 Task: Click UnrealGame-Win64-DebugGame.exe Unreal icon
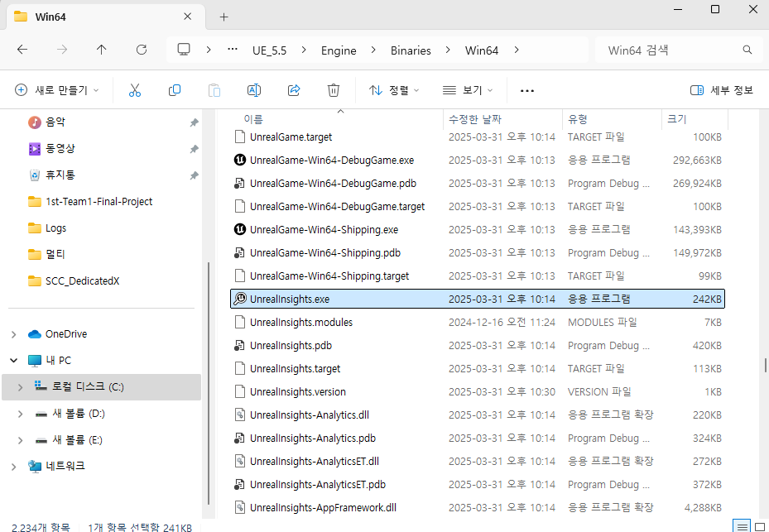click(x=240, y=160)
